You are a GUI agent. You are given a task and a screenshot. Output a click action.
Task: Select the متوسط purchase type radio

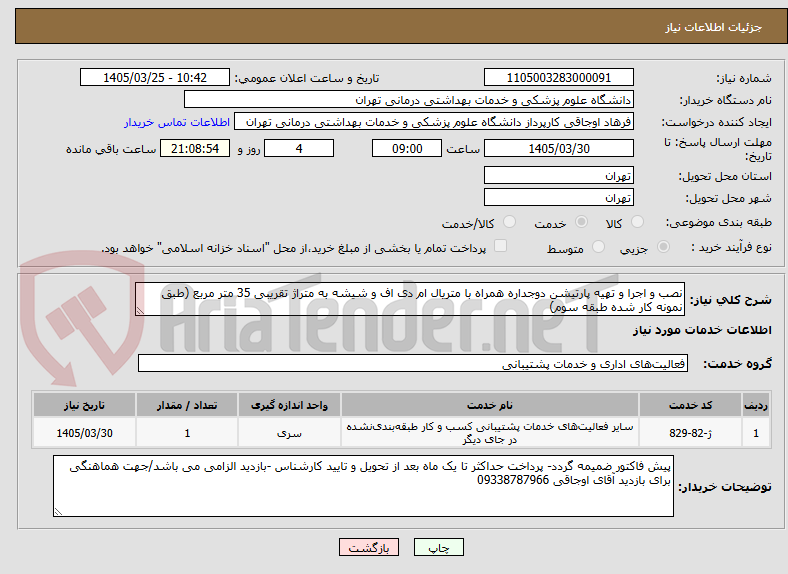(x=598, y=247)
